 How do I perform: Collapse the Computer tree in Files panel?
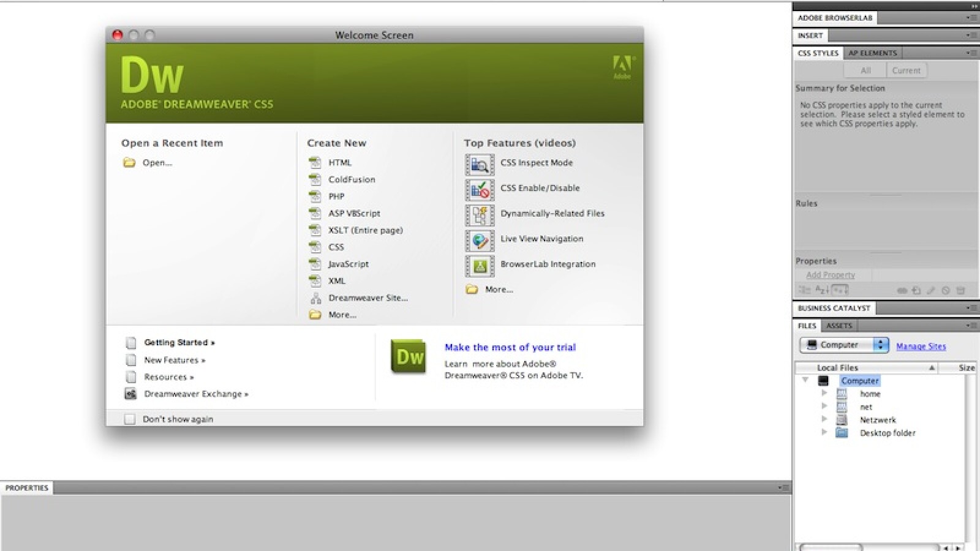[805, 380]
